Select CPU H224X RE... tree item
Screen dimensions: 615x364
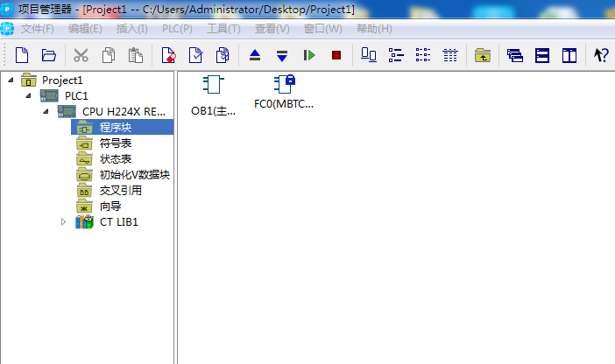tap(124, 112)
